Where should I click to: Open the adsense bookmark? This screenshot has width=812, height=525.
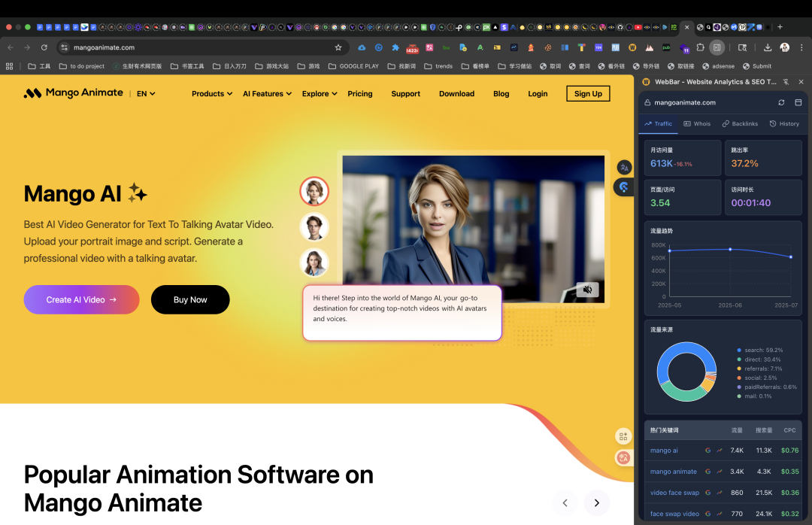coord(718,66)
